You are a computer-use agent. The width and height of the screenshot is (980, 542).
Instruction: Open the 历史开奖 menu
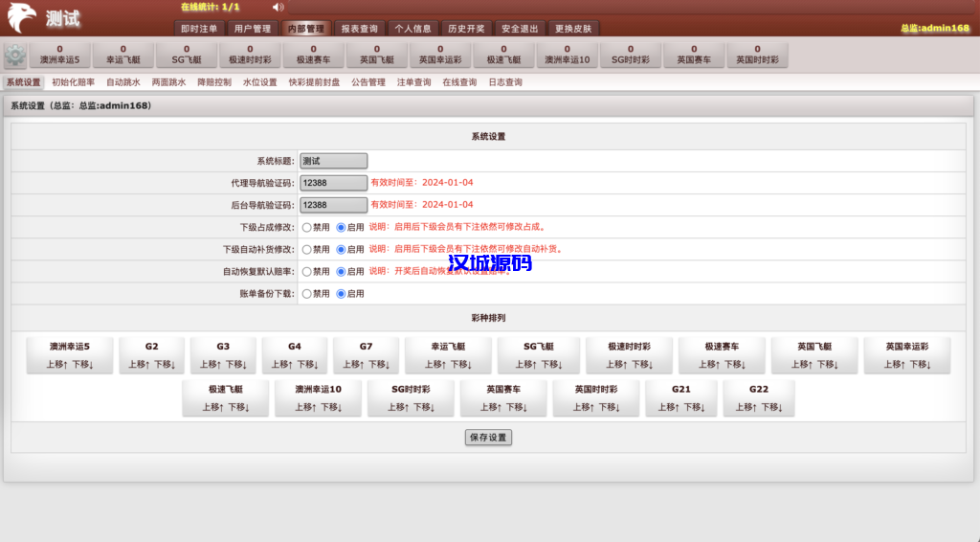(466, 28)
